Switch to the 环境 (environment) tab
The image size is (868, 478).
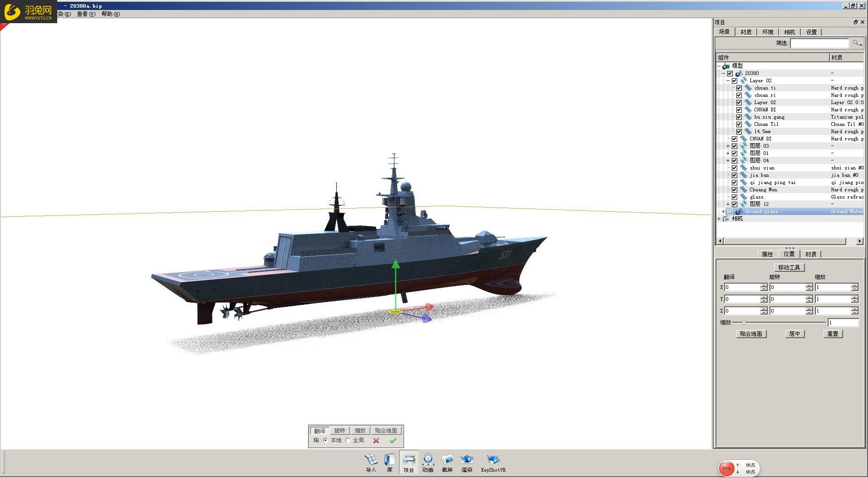768,32
